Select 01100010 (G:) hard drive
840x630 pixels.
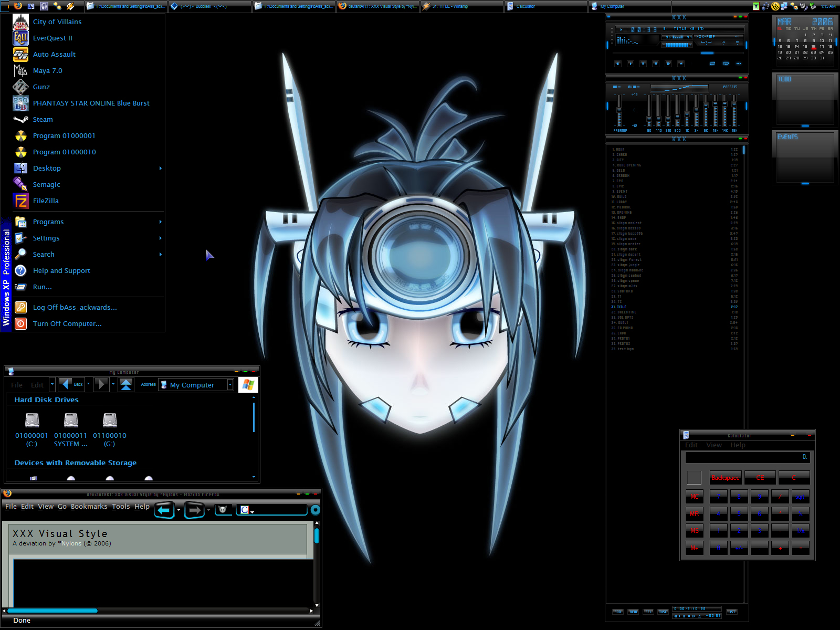tap(110, 430)
